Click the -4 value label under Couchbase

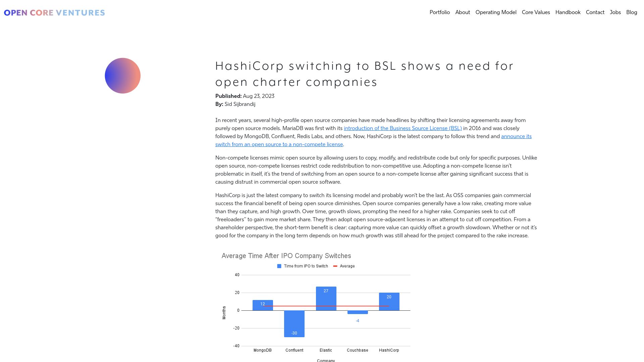tap(358, 321)
